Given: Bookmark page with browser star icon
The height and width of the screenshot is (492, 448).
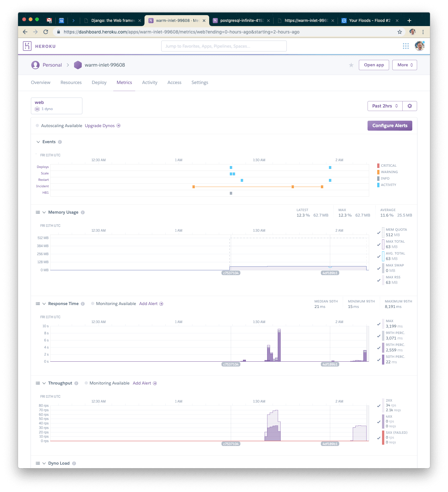Looking at the screenshot, I should (399, 32).
